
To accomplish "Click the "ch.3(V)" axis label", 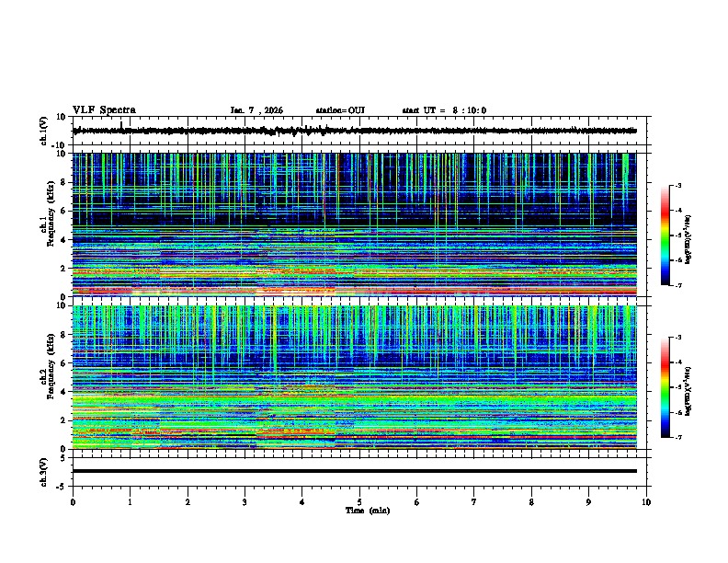I will [x=43, y=472].
